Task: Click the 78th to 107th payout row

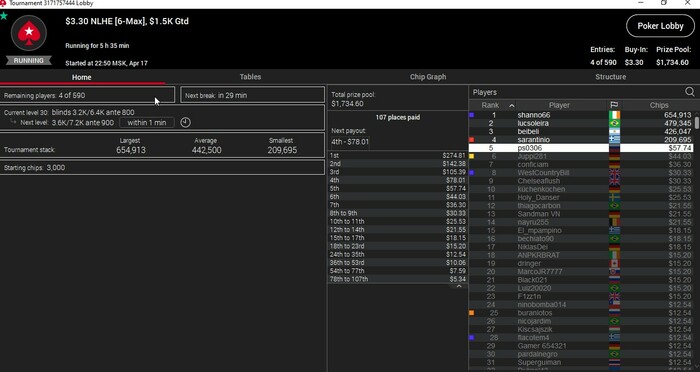Action: pos(397,279)
